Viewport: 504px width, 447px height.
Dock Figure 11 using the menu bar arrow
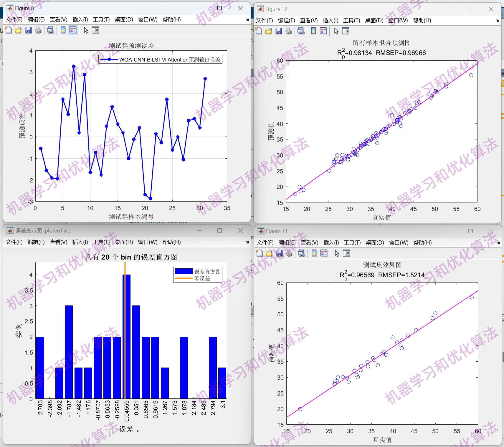point(498,243)
